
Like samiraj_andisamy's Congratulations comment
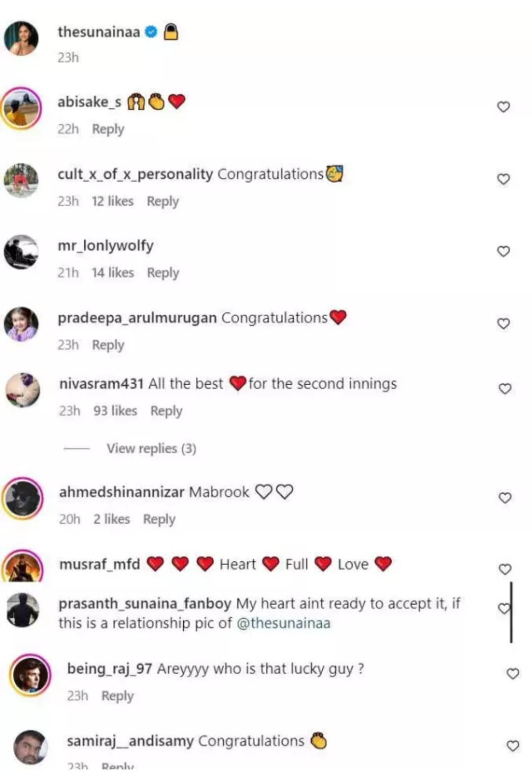(513, 746)
